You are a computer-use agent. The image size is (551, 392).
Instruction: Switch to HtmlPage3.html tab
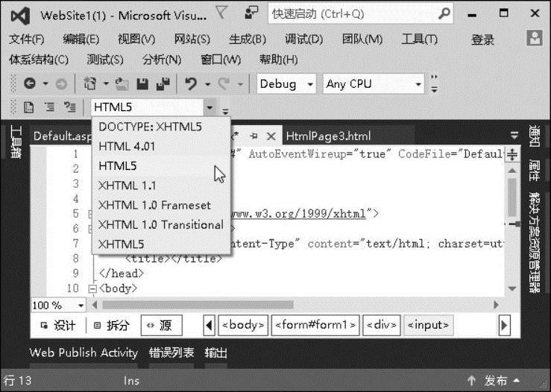(x=328, y=136)
